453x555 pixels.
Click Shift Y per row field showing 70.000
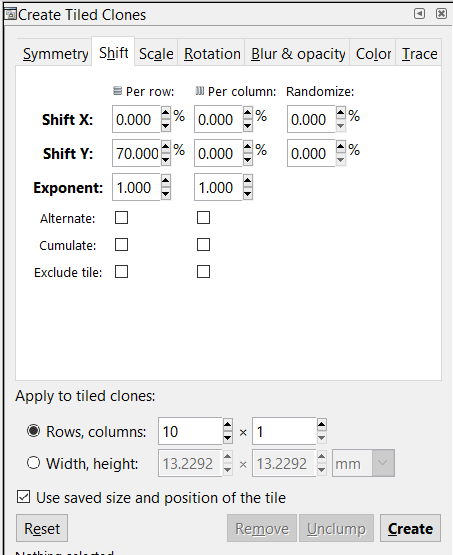click(x=136, y=153)
